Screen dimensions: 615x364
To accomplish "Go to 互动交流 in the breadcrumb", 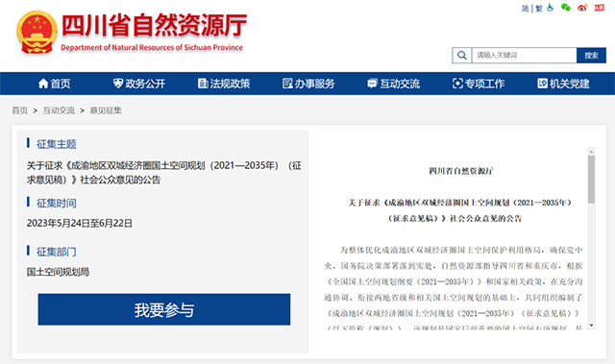I will [x=59, y=110].
